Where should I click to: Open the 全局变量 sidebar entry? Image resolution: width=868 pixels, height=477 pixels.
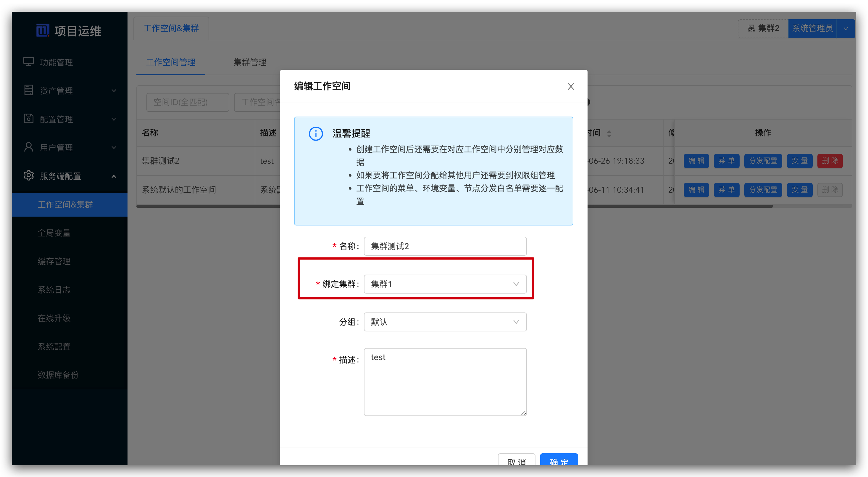54,233
